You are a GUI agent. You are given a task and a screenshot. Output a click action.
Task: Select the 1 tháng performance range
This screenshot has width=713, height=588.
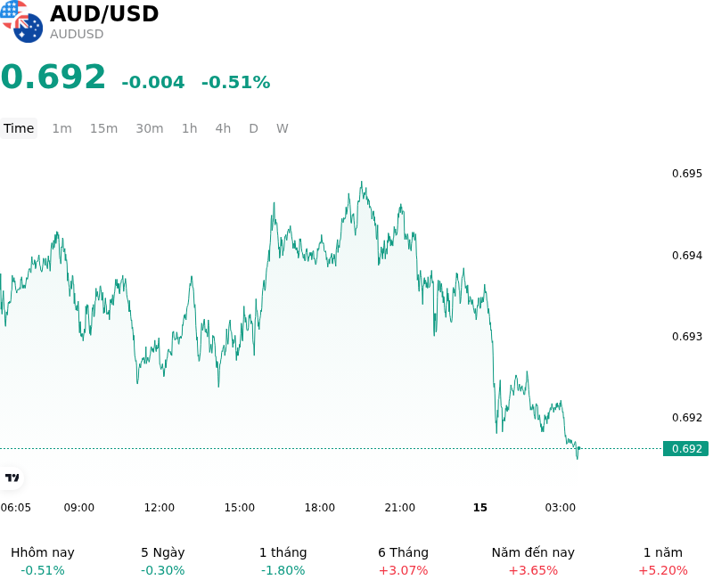283,561
